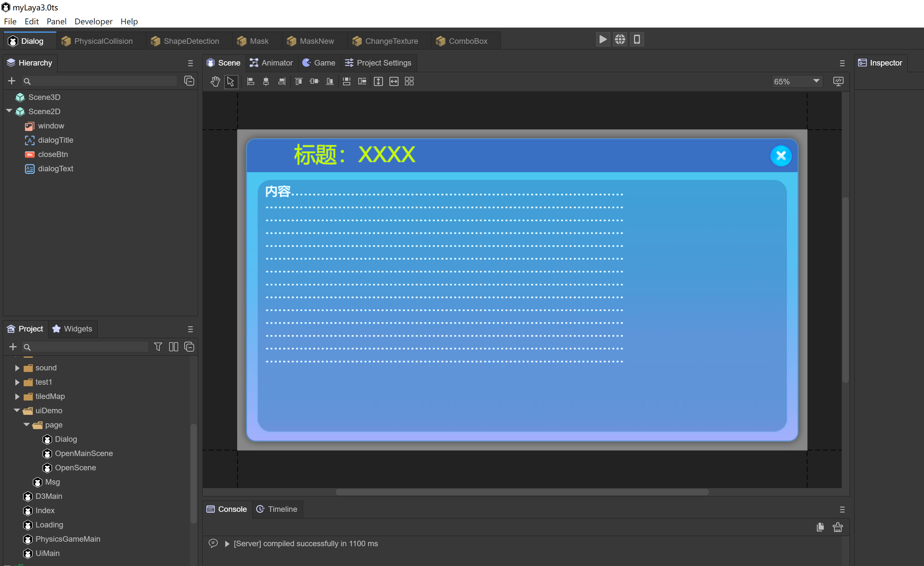924x566 pixels.
Task: Clear console with the trash icon
Action: click(x=837, y=527)
